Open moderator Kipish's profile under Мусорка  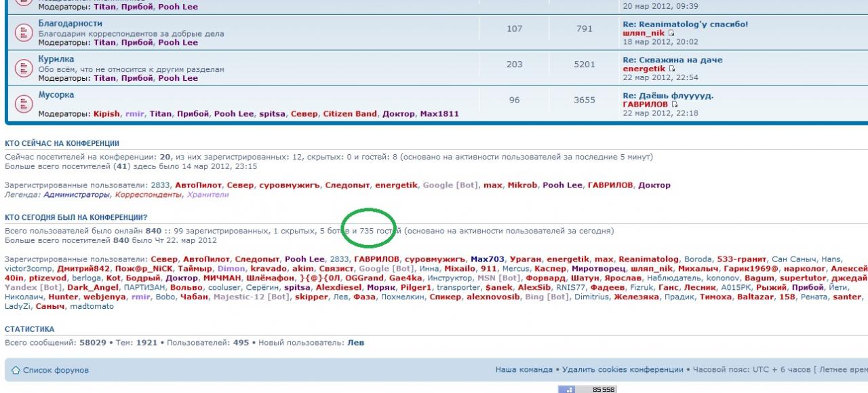point(106,113)
